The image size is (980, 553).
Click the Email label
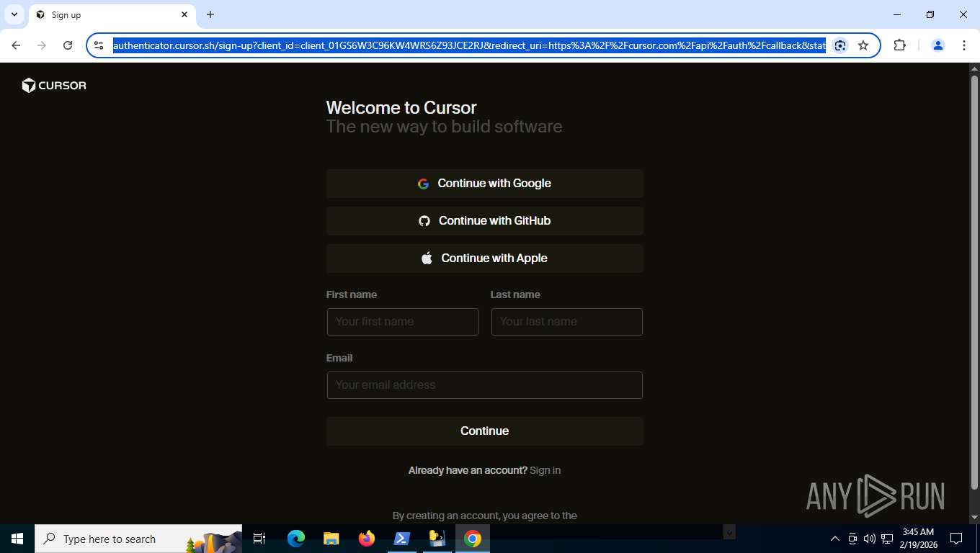point(339,358)
